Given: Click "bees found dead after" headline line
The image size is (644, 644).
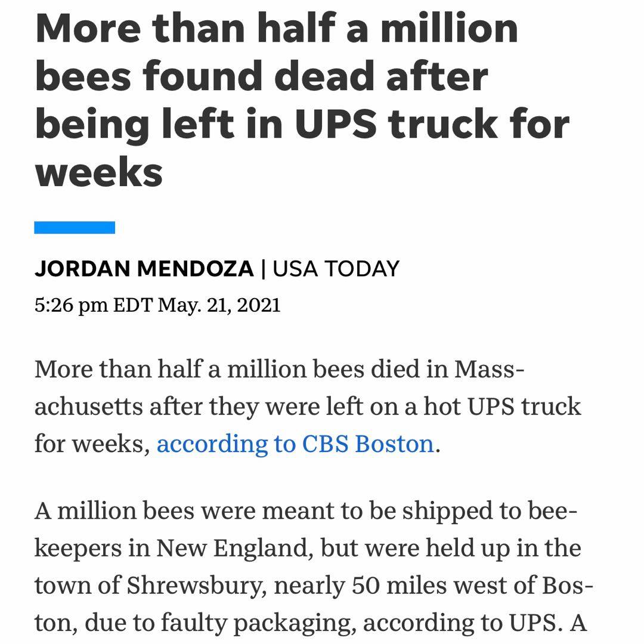Looking at the screenshot, I should pyautogui.click(x=261, y=76).
